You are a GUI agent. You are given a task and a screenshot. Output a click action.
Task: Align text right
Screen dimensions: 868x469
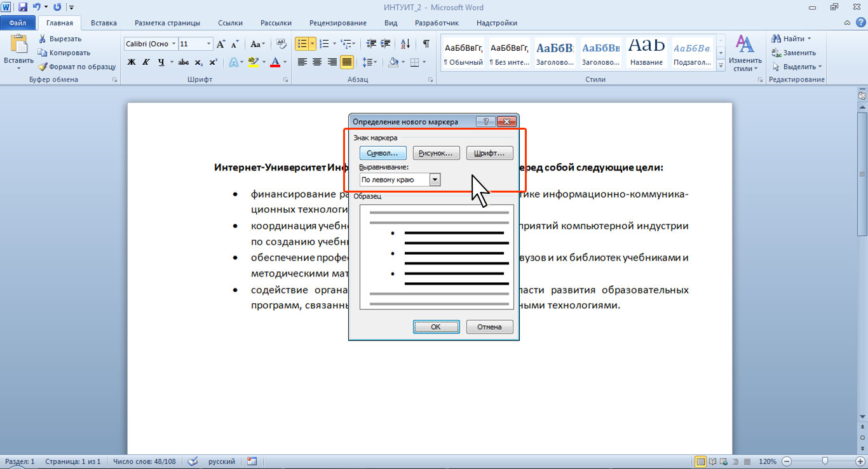(x=332, y=62)
